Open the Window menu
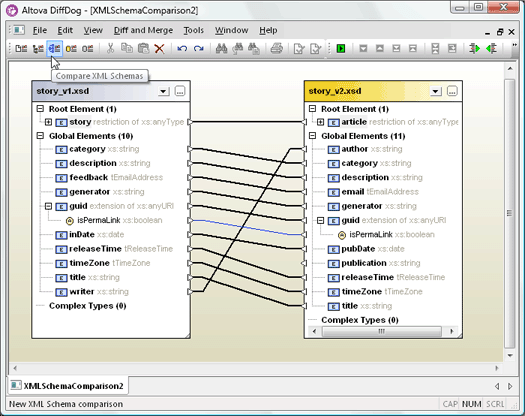This screenshot has width=525, height=416. [x=231, y=30]
